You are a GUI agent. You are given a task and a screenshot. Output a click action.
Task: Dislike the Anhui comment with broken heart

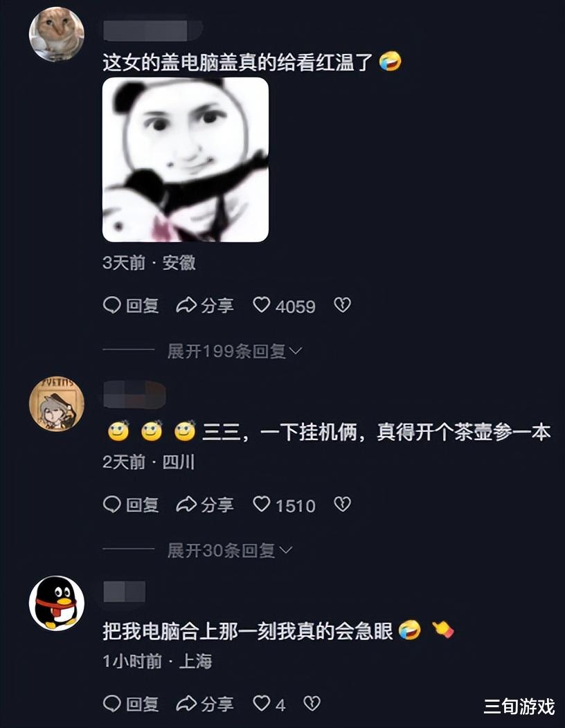343,305
